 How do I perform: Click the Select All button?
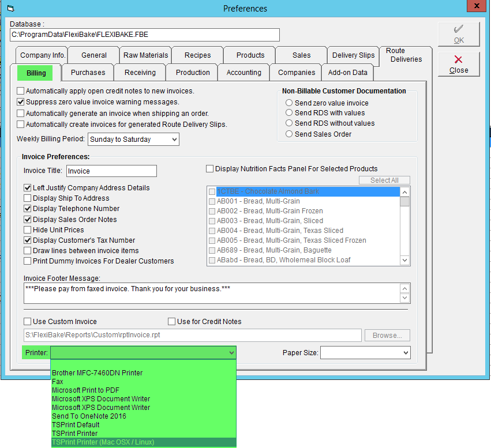coord(384,180)
